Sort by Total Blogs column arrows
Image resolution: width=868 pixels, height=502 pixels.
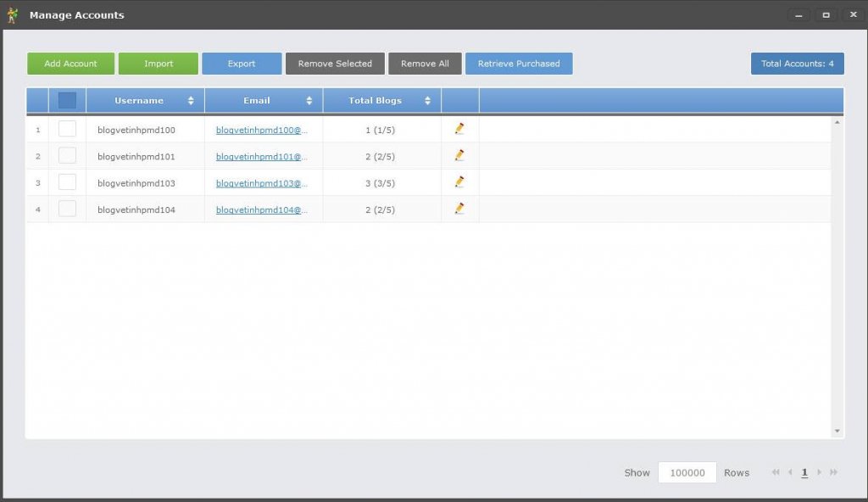427,100
